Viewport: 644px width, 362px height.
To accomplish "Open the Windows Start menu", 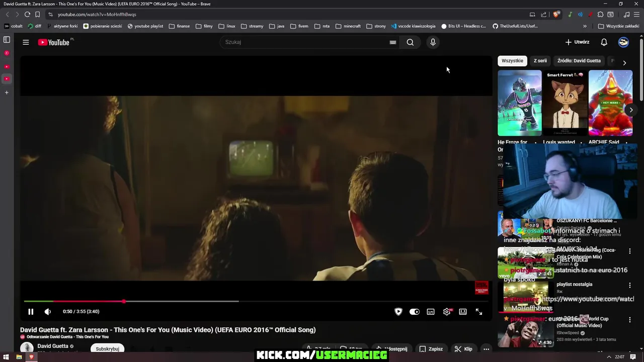I will [x=7, y=357].
